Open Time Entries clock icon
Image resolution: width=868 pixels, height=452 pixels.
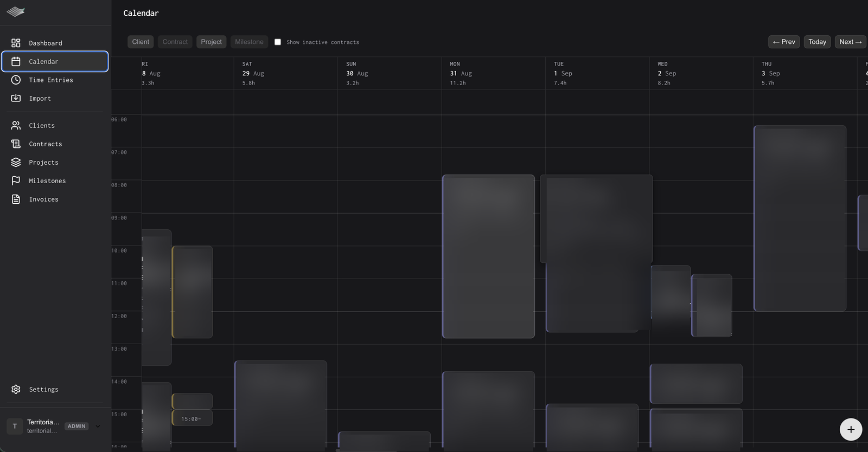(x=16, y=80)
